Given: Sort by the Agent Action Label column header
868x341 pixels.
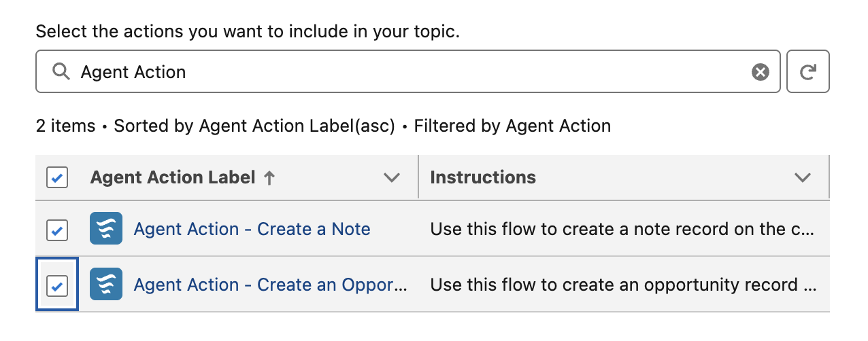Looking at the screenshot, I should point(173,178).
